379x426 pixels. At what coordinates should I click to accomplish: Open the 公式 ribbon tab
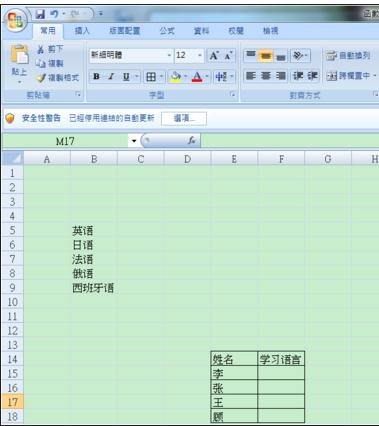tap(167, 31)
